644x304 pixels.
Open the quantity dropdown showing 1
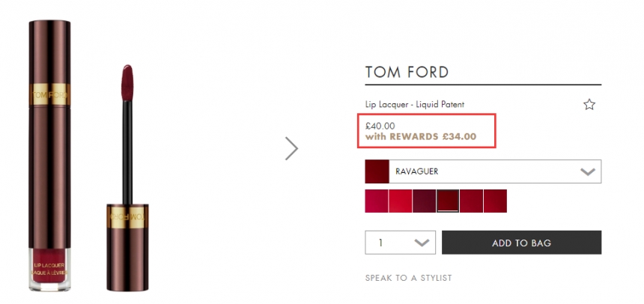click(x=401, y=243)
